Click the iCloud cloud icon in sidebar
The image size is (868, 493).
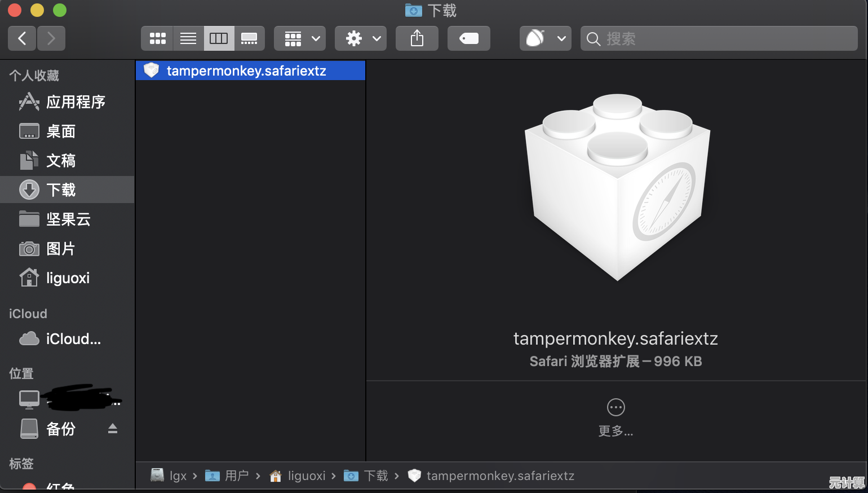pos(29,338)
